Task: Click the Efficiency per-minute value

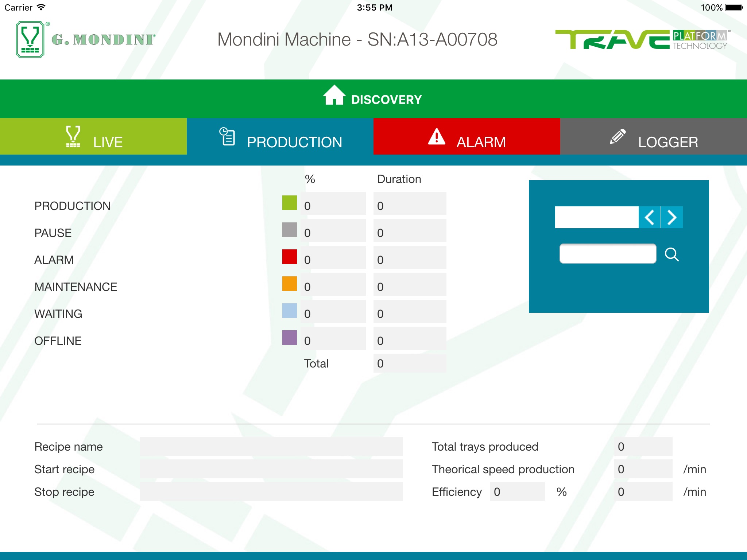Action: pos(643,491)
